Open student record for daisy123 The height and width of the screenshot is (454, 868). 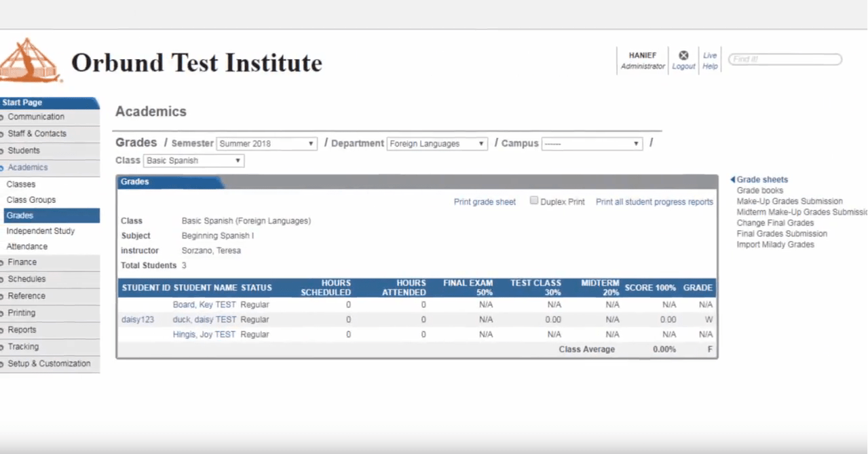[137, 319]
